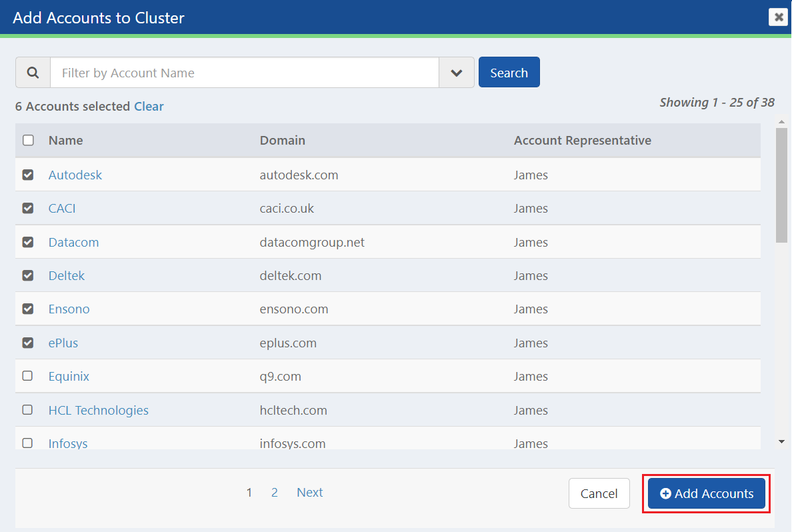Uncheck the Deltek checkbox
The width and height of the screenshot is (792, 532).
click(x=28, y=275)
